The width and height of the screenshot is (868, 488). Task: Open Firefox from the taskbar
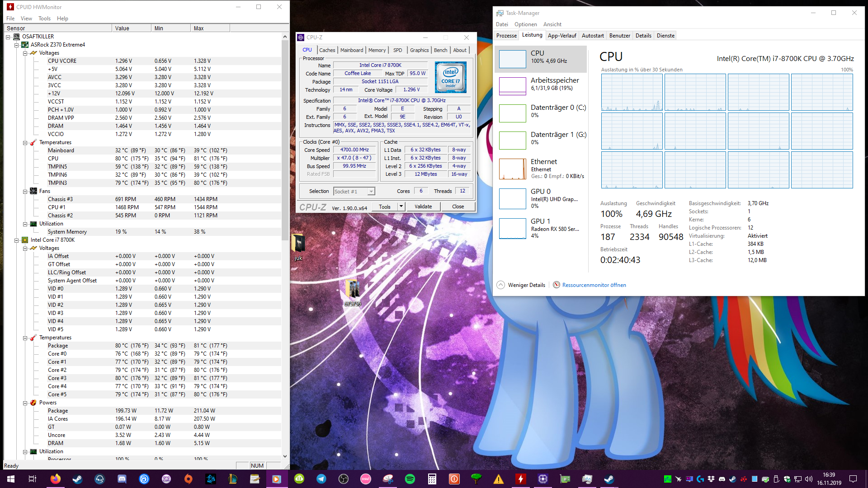click(x=55, y=479)
